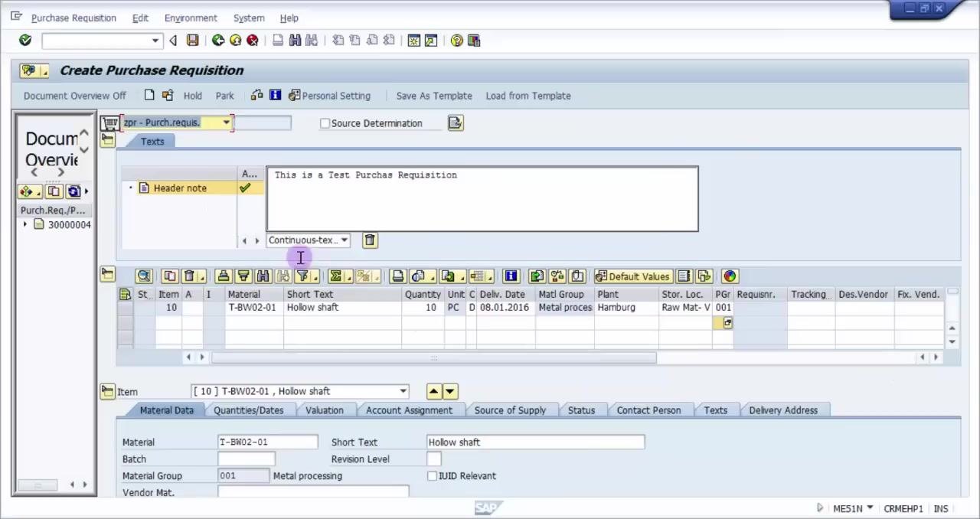
Task: Open the zpr - Purch.requis. document type dropdown
Action: point(227,122)
